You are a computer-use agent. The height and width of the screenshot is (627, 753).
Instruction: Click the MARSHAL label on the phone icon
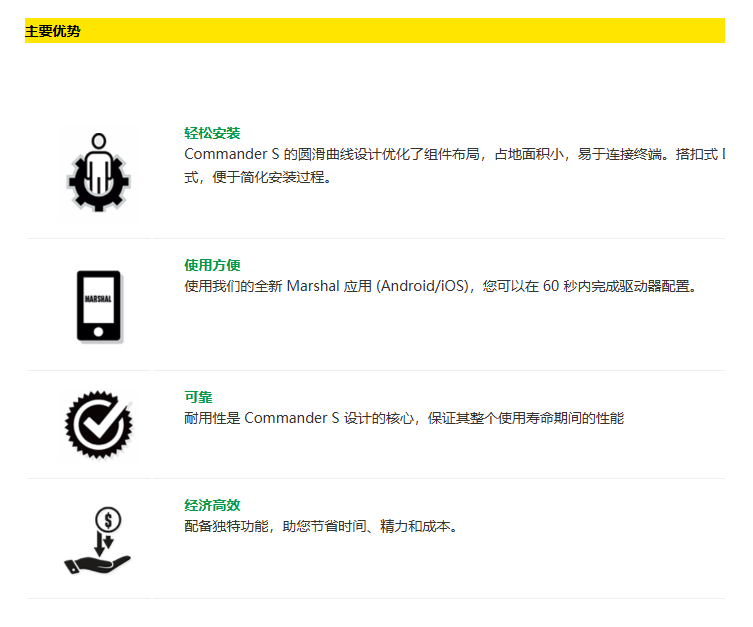(98, 299)
